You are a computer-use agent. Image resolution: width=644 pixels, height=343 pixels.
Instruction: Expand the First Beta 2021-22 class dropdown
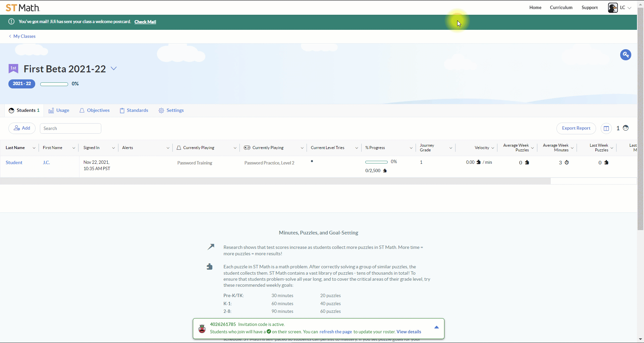coord(114,68)
